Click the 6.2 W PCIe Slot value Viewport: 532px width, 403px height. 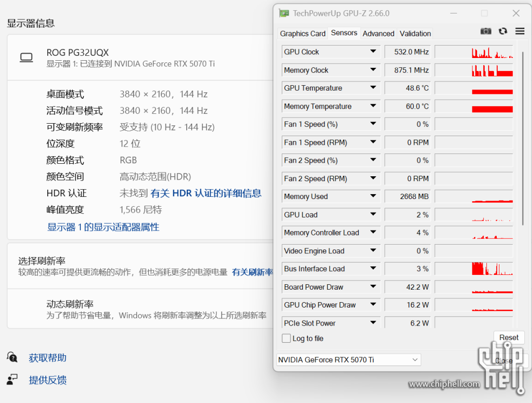tap(408, 323)
